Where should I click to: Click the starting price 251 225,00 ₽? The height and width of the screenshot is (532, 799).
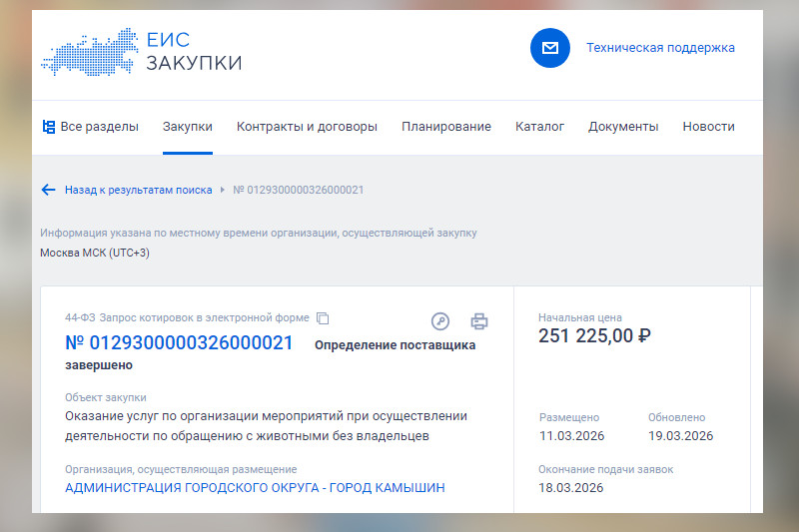[594, 335]
